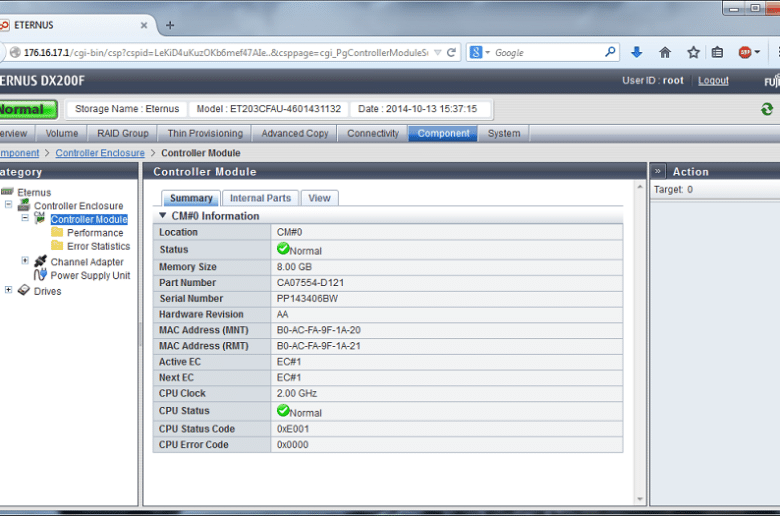Collapse the CM#0 Information section
This screenshot has width=780, height=516.
coord(162,215)
